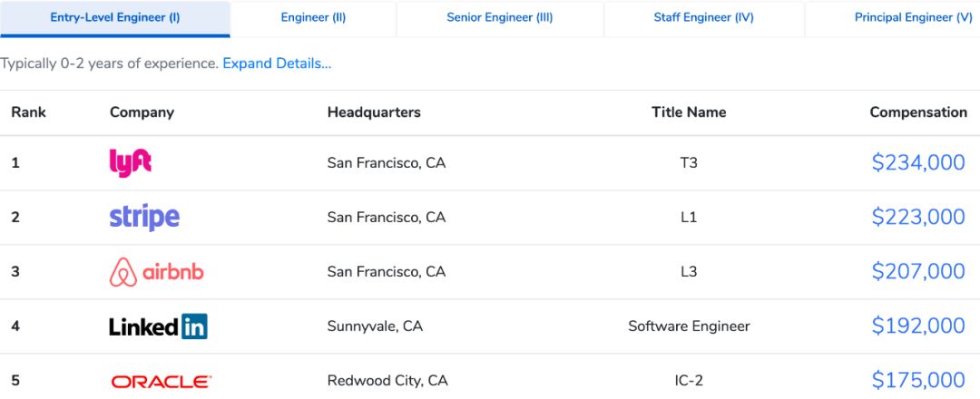This screenshot has width=980, height=399.
Task: Click the Compensation column header
Action: (x=917, y=112)
